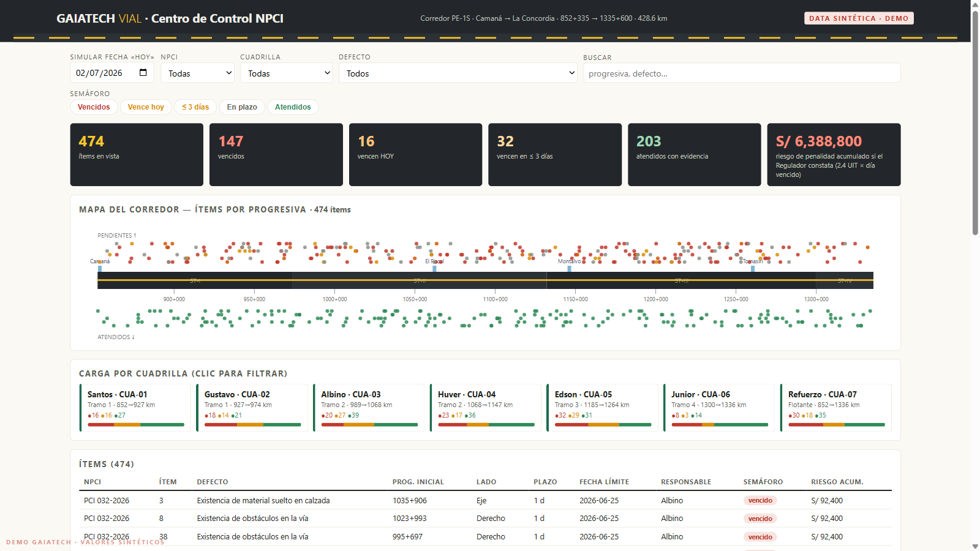Open the NPCI dropdown

coord(198,73)
